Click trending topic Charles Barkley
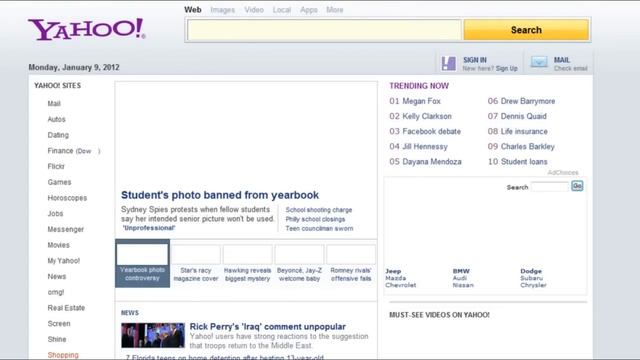Viewport: 640px width, 360px height. click(527, 147)
